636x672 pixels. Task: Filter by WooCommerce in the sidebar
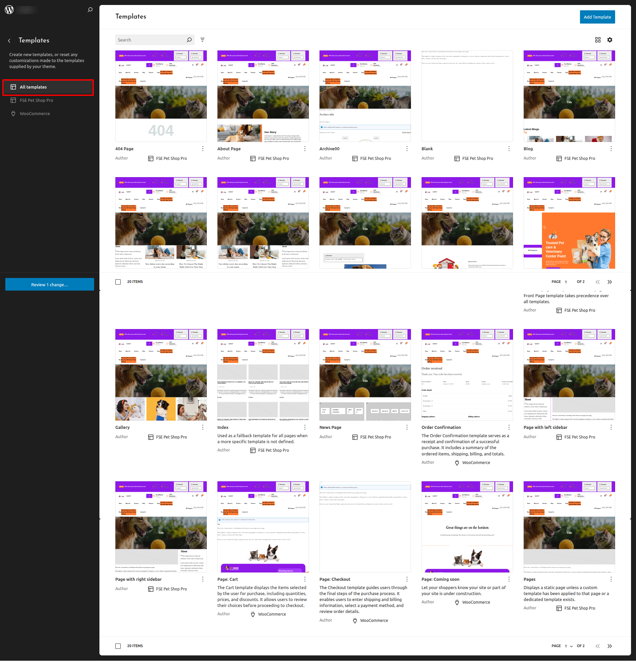point(34,114)
